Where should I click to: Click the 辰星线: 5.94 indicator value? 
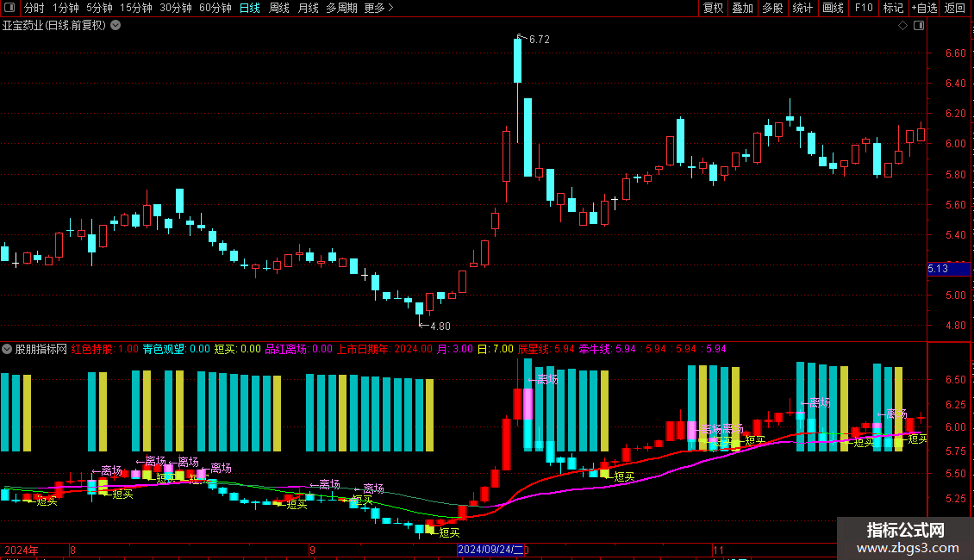546,349
